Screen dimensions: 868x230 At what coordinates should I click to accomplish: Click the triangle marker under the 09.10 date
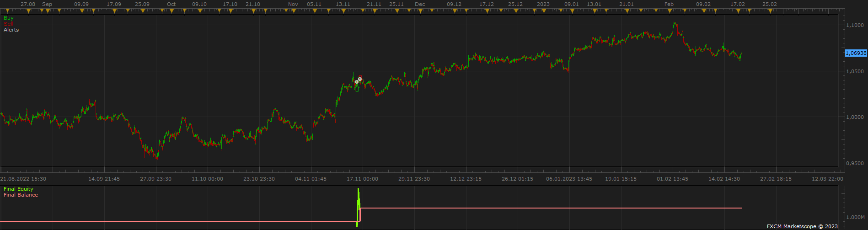point(200,11)
